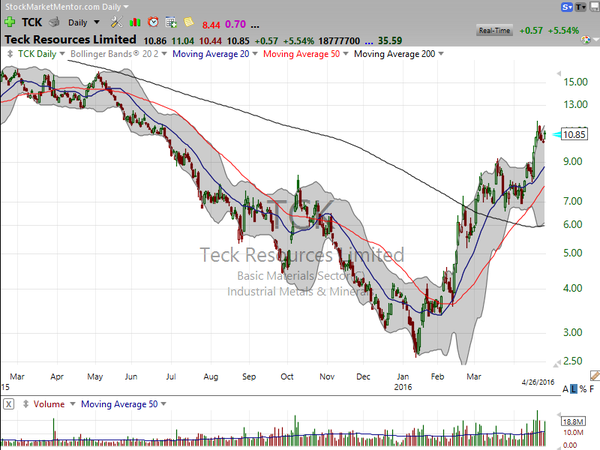Close the Volume pane with the X

8,404
